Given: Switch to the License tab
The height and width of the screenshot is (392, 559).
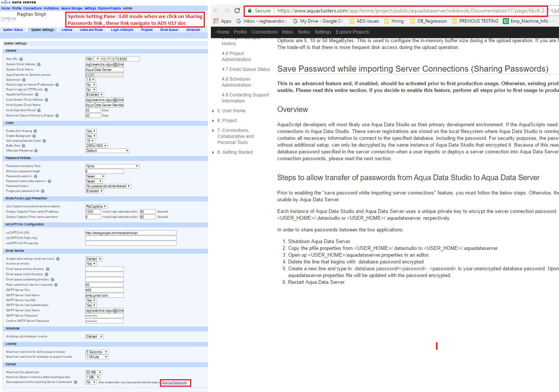Looking at the screenshot, I should point(67,30).
